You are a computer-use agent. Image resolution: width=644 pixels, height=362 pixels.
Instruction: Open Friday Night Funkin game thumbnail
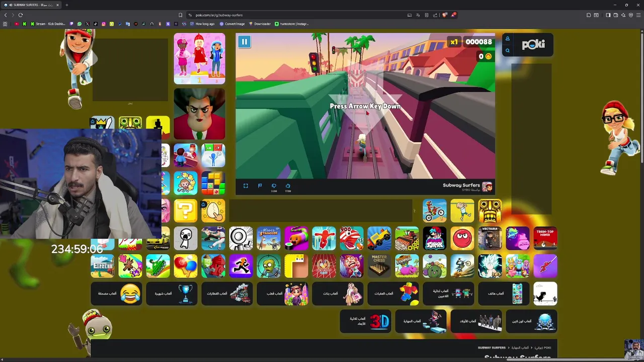434,238
